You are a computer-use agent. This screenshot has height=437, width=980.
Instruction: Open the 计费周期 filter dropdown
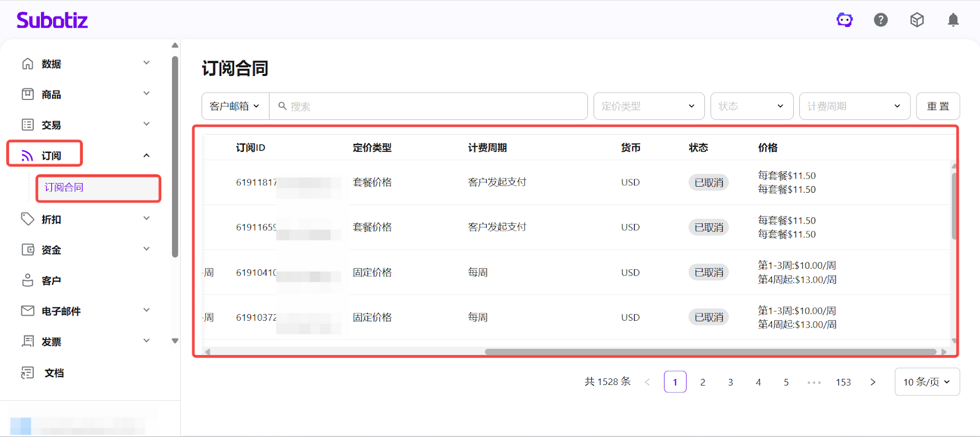[854, 106]
